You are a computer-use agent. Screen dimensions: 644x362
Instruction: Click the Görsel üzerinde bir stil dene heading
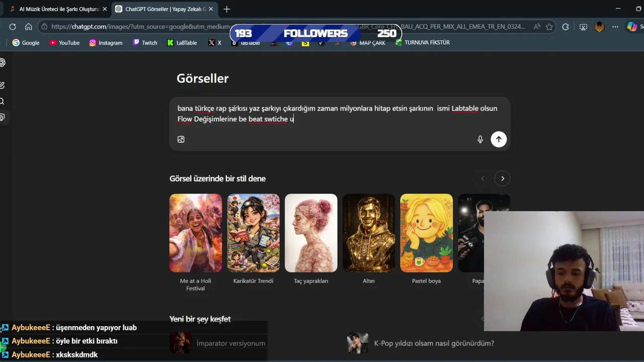click(217, 178)
